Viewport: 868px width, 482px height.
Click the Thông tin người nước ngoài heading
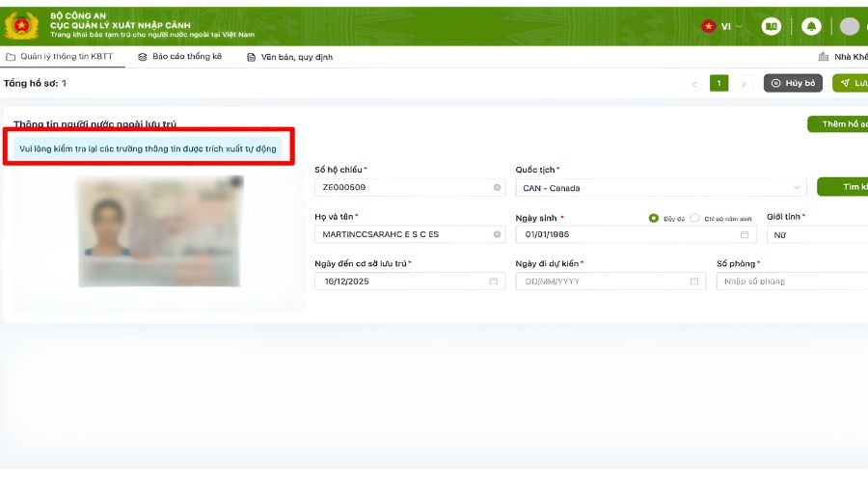click(x=95, y=124)
